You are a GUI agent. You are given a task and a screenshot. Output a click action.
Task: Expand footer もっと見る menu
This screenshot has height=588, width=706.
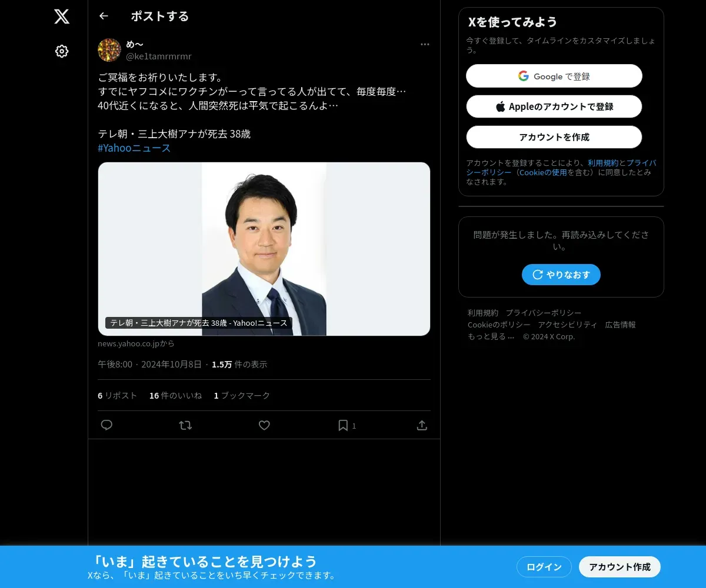(x=491, y=336)
